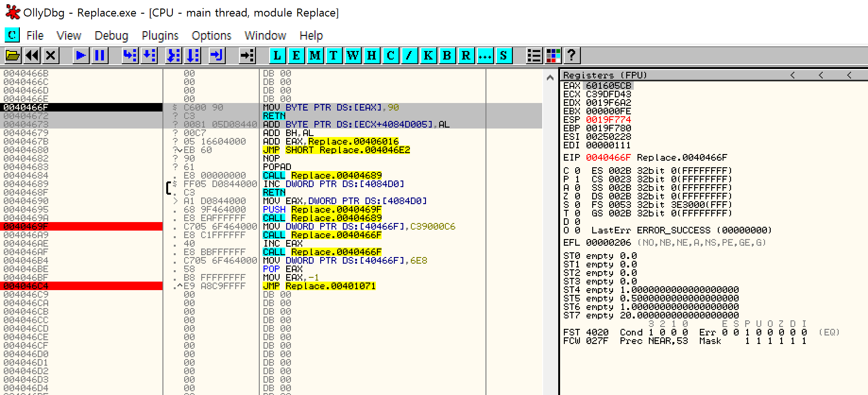Open the Window menu
This screenshot has width=868, height=395.
(265, 35)
